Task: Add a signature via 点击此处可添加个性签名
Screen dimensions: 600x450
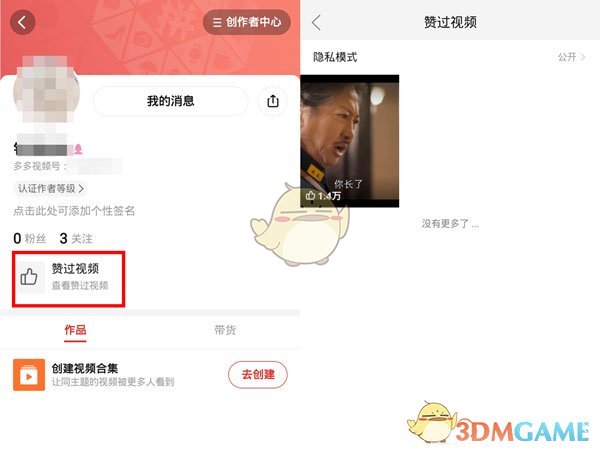Action: coord(74,211)
